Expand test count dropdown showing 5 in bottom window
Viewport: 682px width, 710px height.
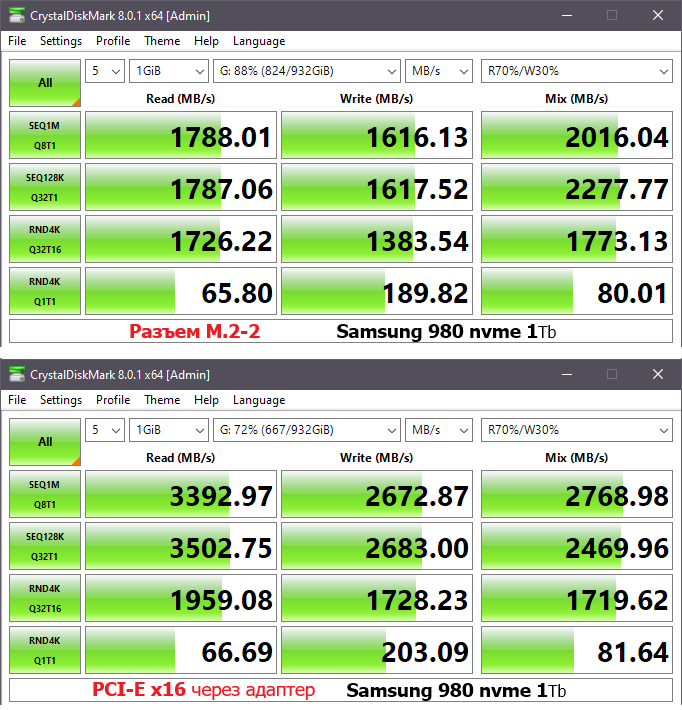click(105, 430)
